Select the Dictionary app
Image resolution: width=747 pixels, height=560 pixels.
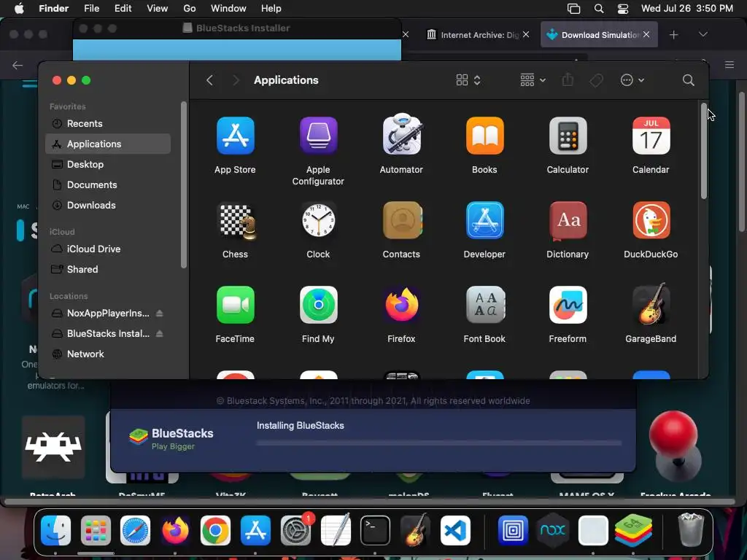click(568, 220)
